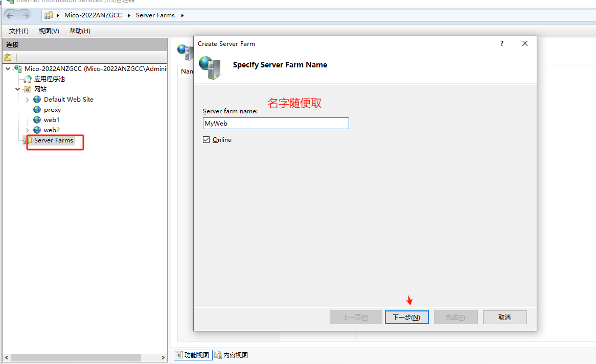Collapse the Mico-2022ANZGCC server node
Viewport: 596px width, 364px height.
point(8,69)
